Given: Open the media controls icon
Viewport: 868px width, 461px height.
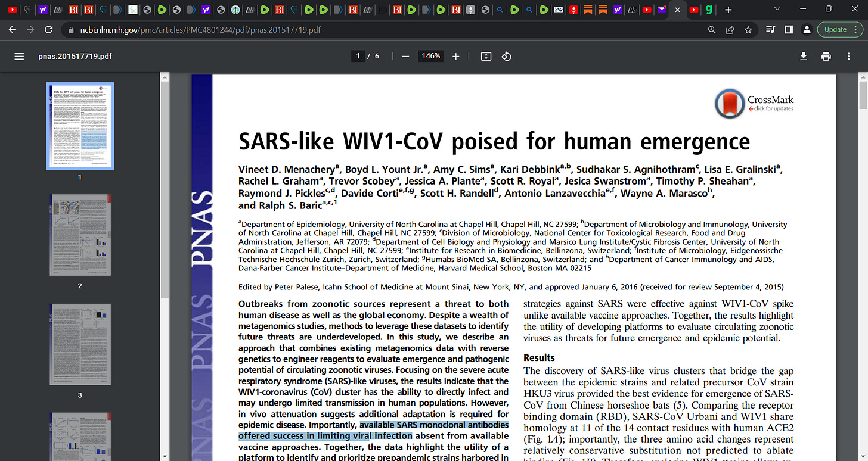Looking at the screenshot, I should [770, 29].
